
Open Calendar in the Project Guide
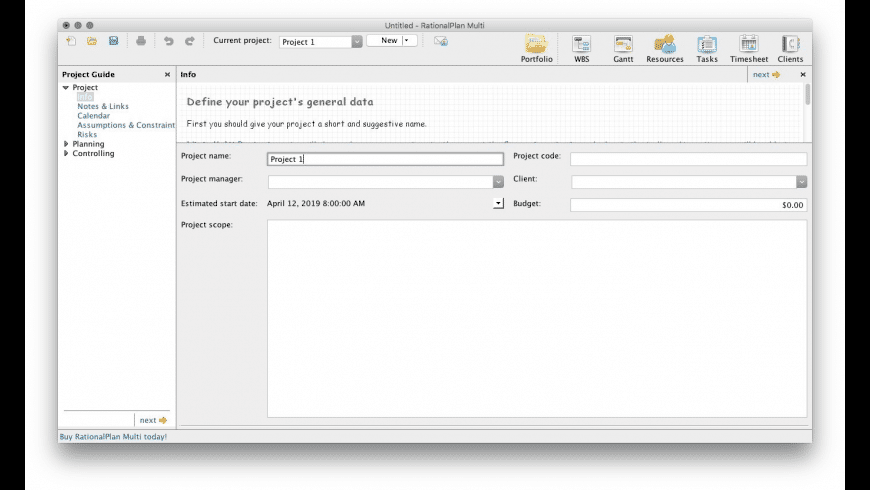[x=93, y=115]
